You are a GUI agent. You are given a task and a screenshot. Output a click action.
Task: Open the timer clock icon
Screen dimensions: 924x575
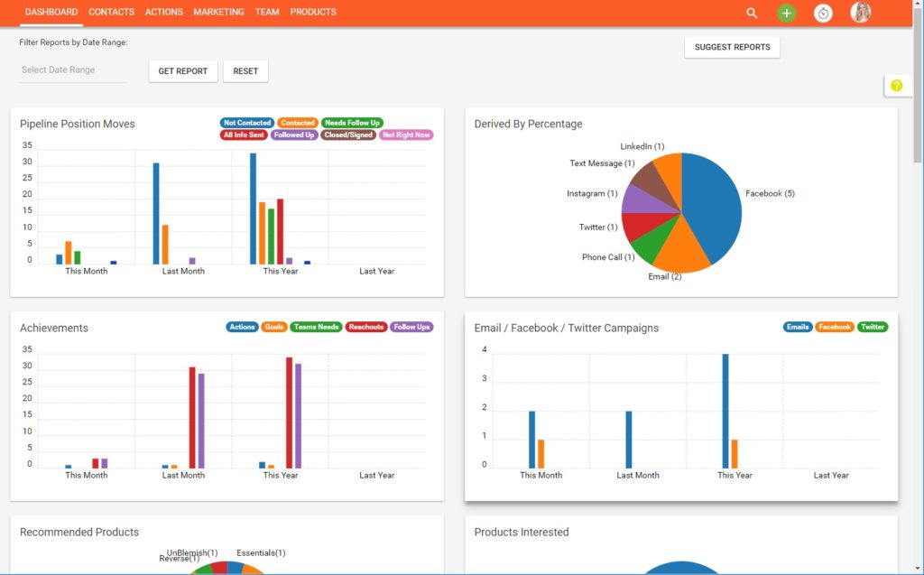pyautogui.click(x=823, y=13)
